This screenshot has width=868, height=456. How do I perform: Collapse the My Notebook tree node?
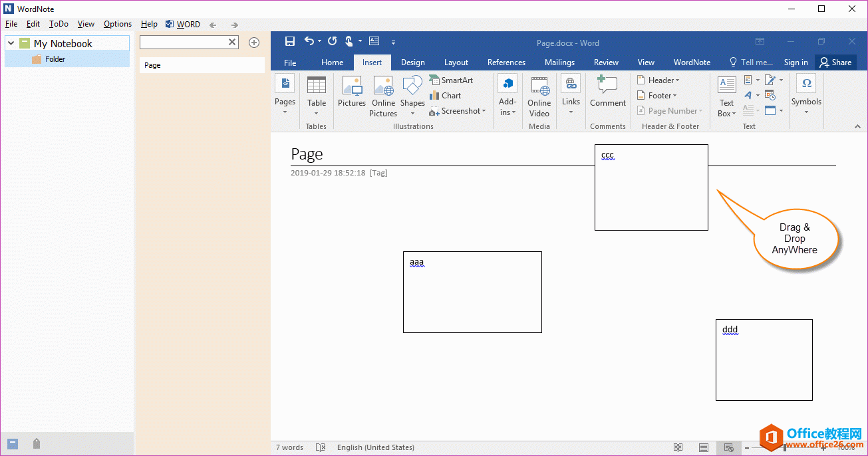tap(11, 43)
